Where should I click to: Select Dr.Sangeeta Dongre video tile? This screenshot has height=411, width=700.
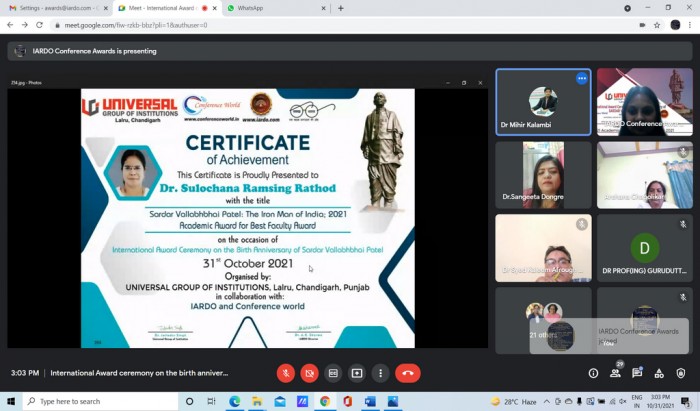click(543, 175)
